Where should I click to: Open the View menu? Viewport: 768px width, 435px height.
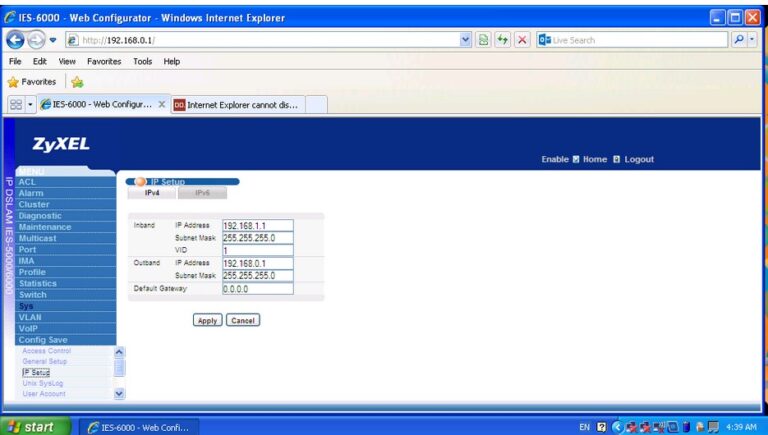67,61
